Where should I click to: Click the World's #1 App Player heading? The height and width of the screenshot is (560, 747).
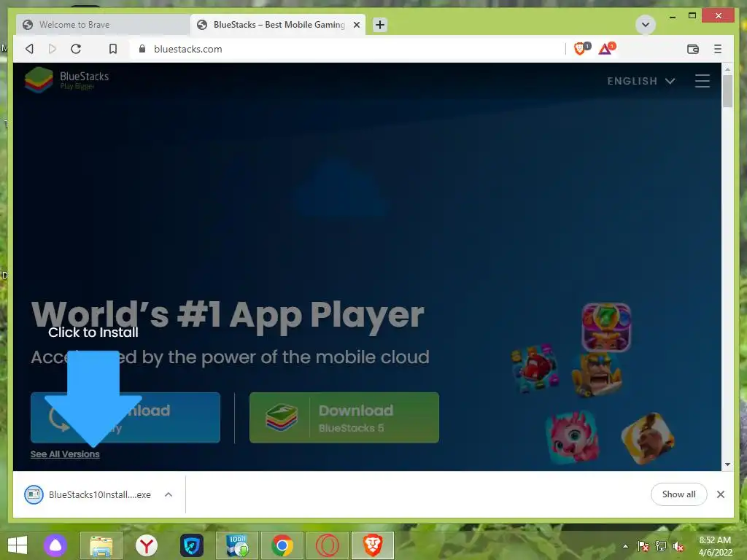[x=228, y=315]
